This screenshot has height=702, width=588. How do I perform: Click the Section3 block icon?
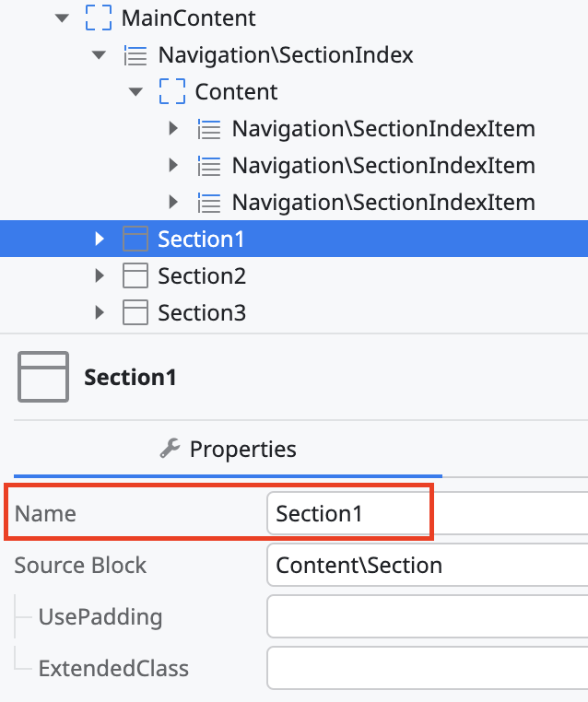135,313
